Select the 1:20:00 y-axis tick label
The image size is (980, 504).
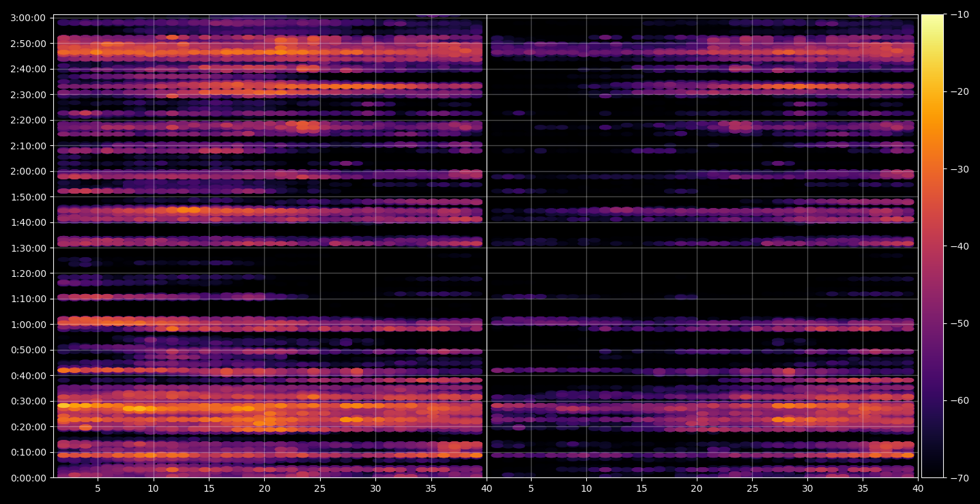click(28, 273)
